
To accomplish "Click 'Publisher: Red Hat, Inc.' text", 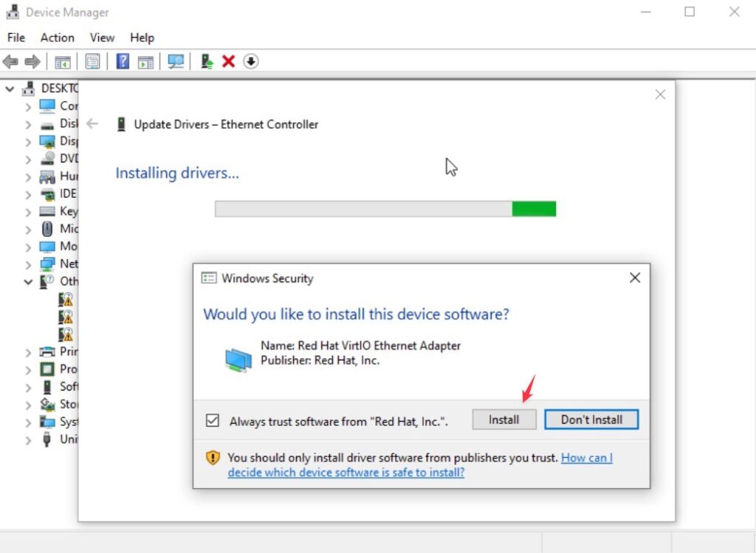I will tap(320, 360).
